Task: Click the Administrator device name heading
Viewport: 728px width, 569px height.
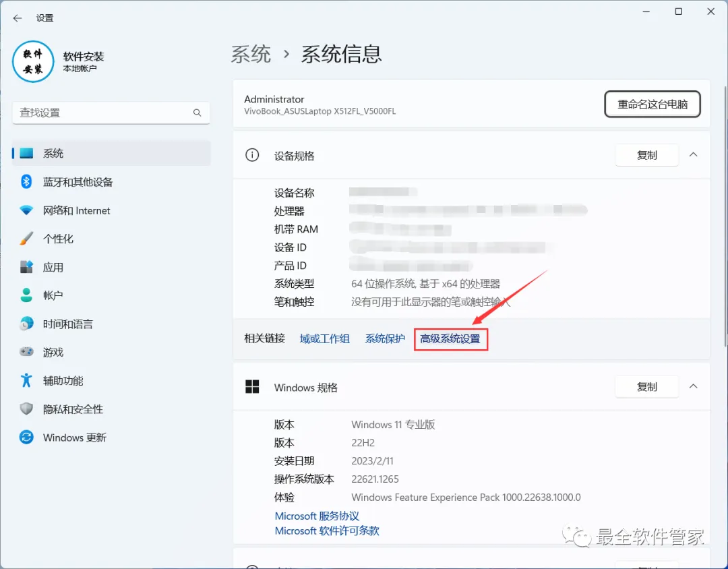Action: (x=274, y=99)
